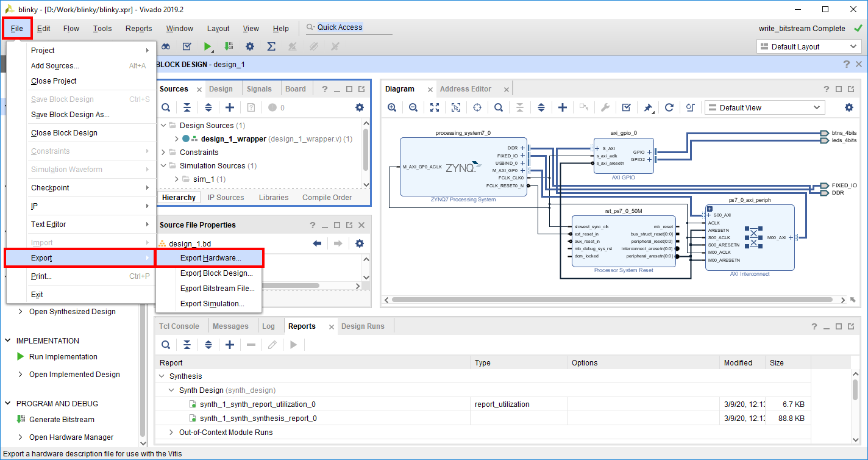Switch to the Tcl Console tab
868x460 pixels.
pos(179,326)
